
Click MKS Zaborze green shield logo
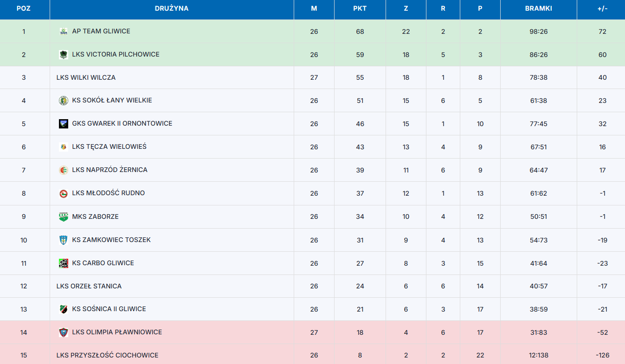tap(64, 217)
